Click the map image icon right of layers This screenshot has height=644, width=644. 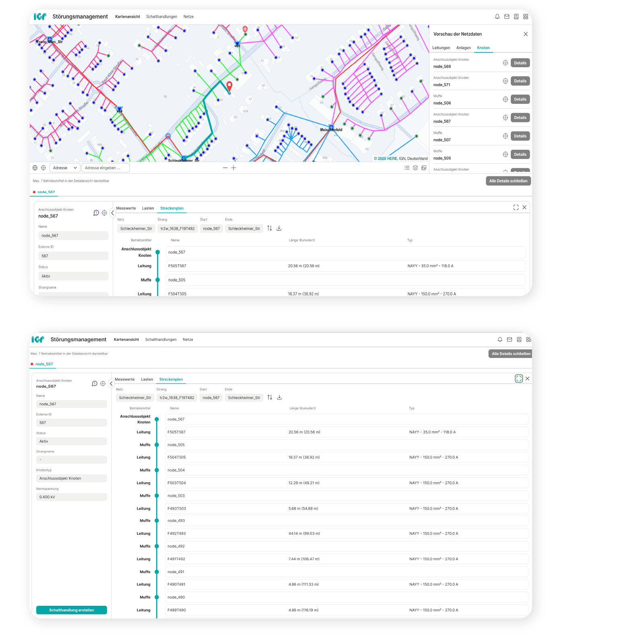click(424, 168)
